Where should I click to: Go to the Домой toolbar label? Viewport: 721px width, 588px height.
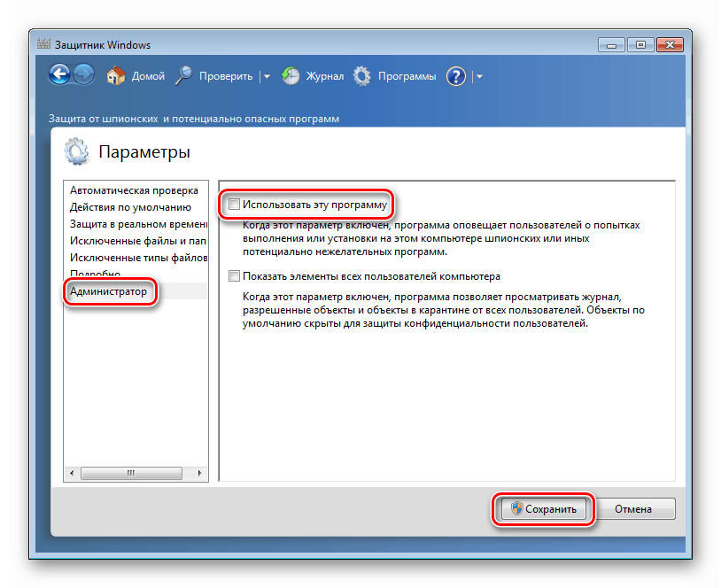click(x=148, y=76)
